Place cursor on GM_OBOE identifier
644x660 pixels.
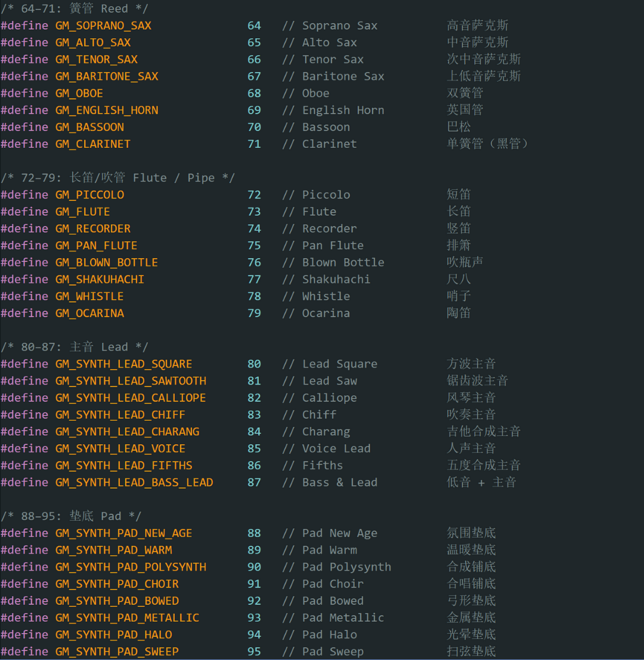pyautogui.click(x=79, y=94)
